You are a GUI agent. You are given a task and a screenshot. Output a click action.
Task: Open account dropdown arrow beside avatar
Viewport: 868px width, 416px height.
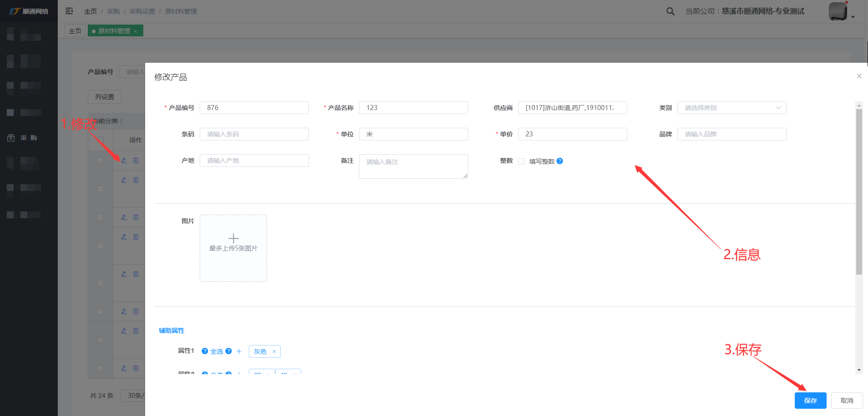tap(853, 17)
